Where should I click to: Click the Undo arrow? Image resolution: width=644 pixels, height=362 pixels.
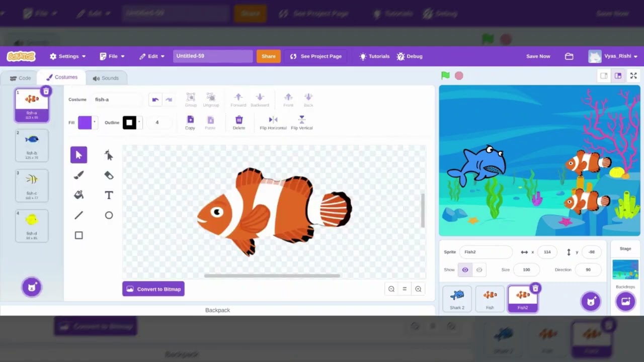(155, 100)
